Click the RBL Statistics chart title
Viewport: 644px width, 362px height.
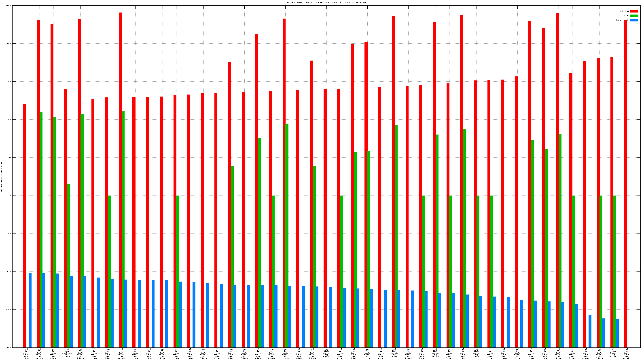pos(326,3)
